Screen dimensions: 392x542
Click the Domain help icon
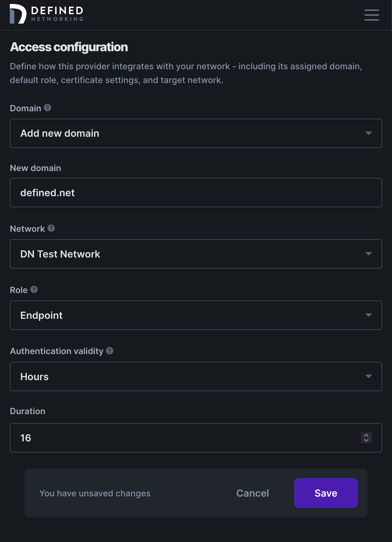click(47, 108)
